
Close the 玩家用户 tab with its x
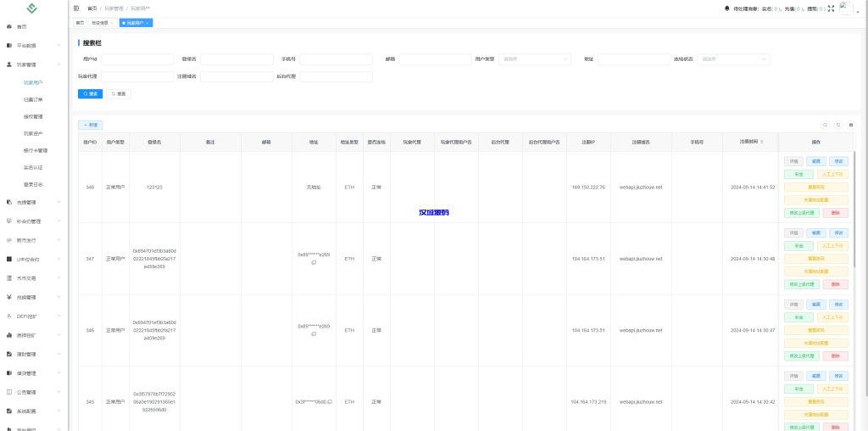coord(149,22)
